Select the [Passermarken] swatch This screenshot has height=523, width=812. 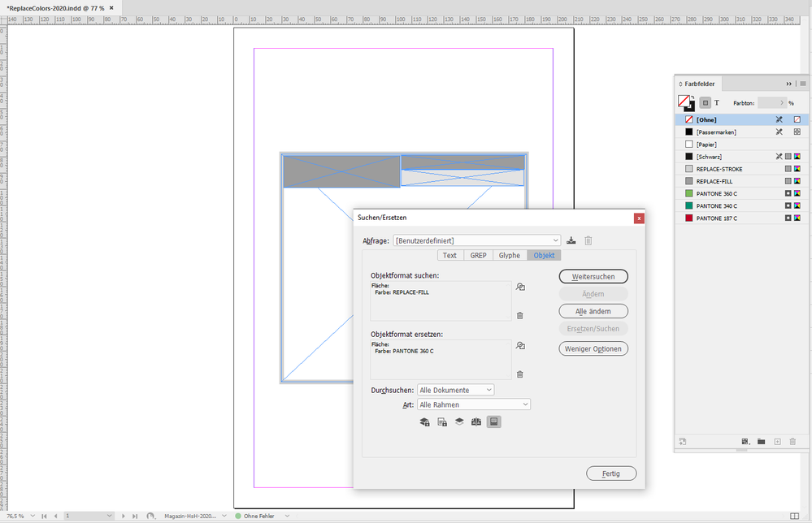pyautogui.click(x=741, y=132)
